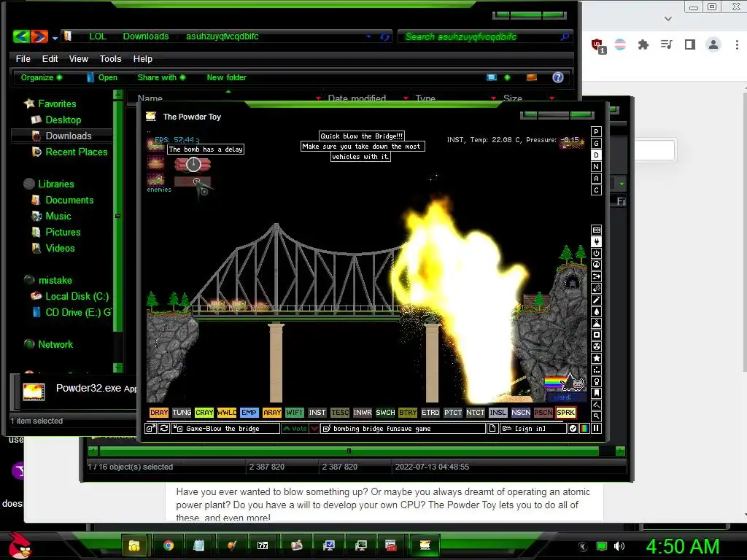Screen dimensions: 747x560
Task: Open the Explorer address bar history dropdown
Action: click(368, 36)
